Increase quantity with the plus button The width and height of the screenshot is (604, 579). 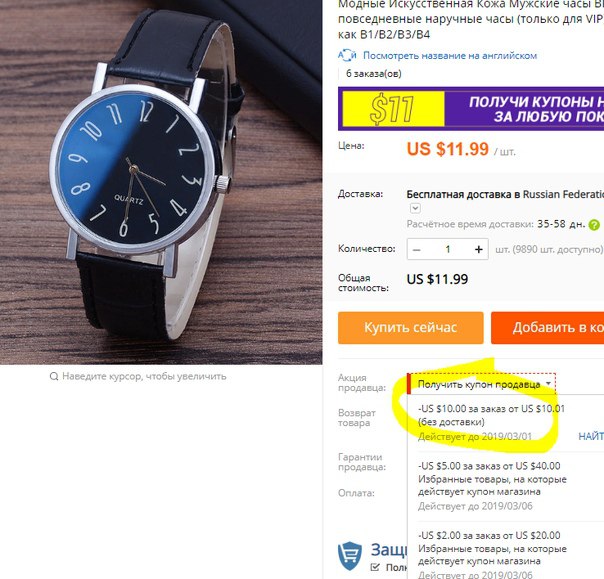(478, 249)
